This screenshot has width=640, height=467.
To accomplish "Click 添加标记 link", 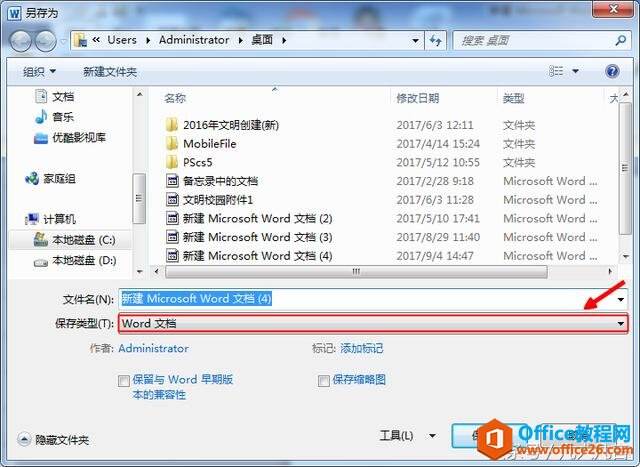I will 362,349.
